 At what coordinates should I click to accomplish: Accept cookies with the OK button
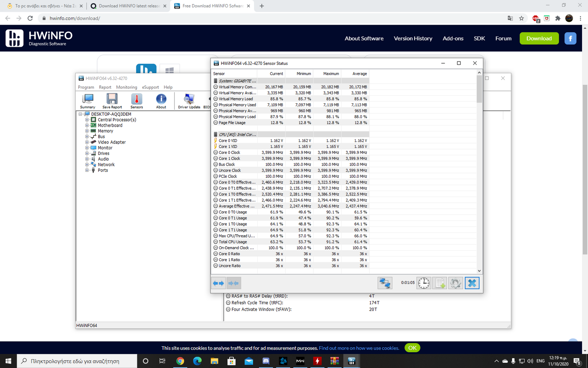point(412,348)
